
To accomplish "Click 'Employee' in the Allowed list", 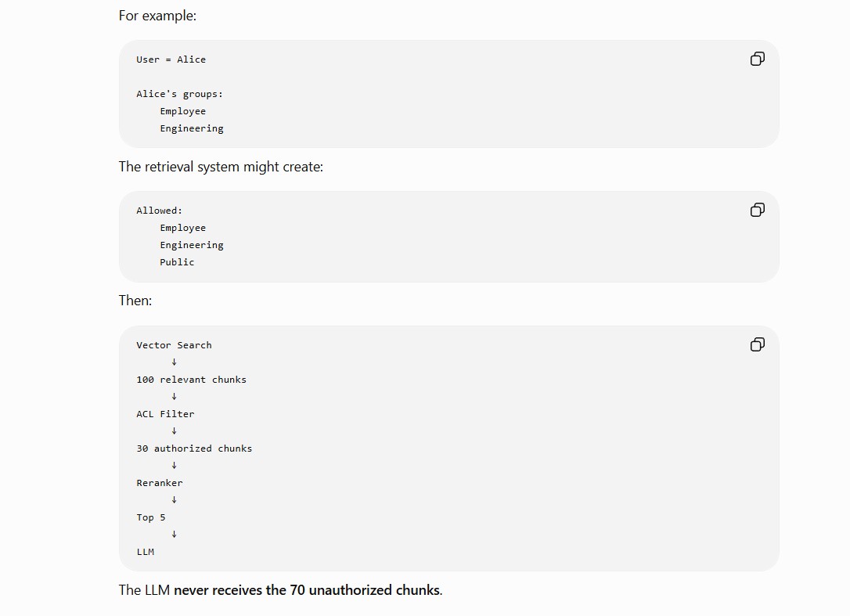I will tap(182, 228).
